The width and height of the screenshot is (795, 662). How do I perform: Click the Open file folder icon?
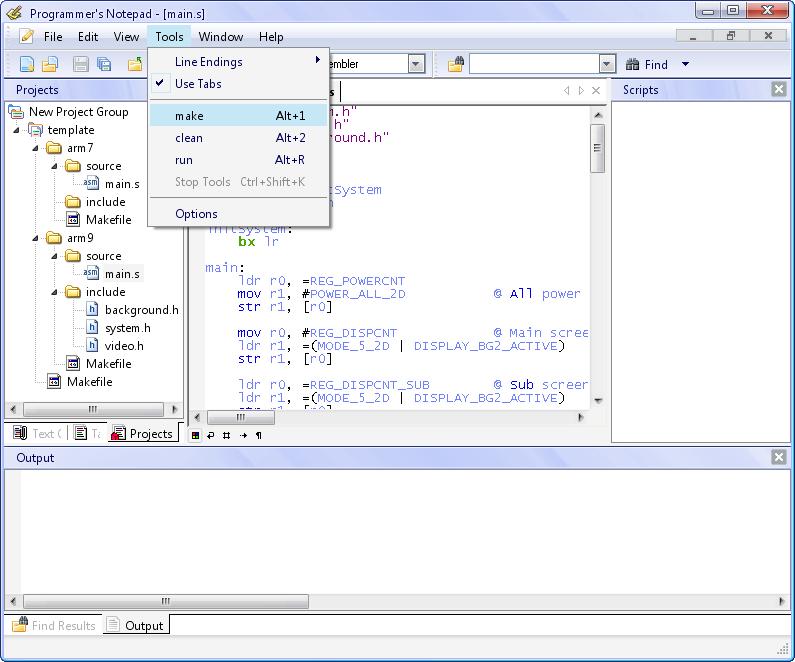coord(49,64)
